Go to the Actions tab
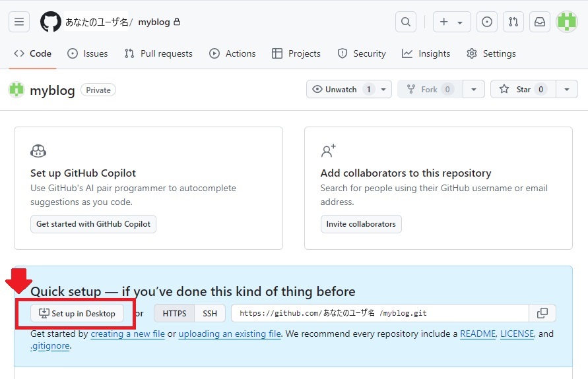The height and width of the screenshot is (379, 588). 232,53
